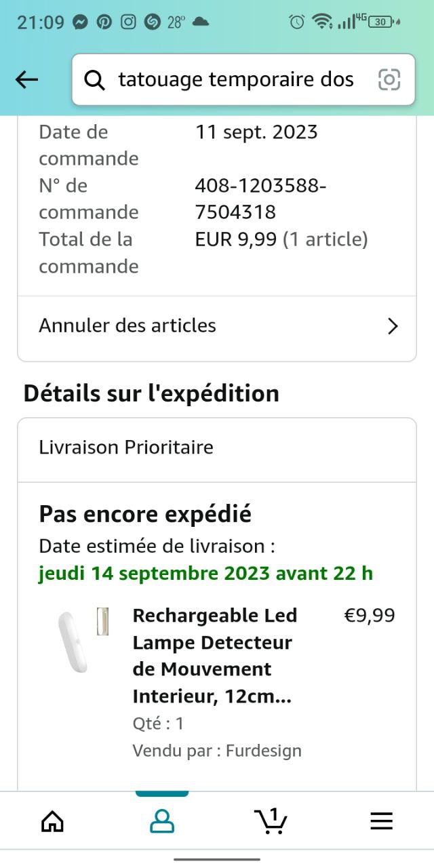The width and height of the screenshot is (434, 868).
Task: Open the account profile tab
Action: [x=161, y=821]
